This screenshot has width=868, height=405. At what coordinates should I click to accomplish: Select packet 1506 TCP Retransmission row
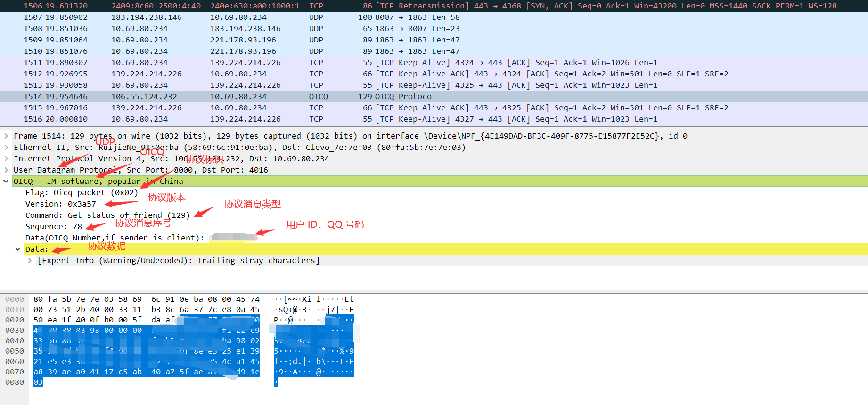point(434,6)
